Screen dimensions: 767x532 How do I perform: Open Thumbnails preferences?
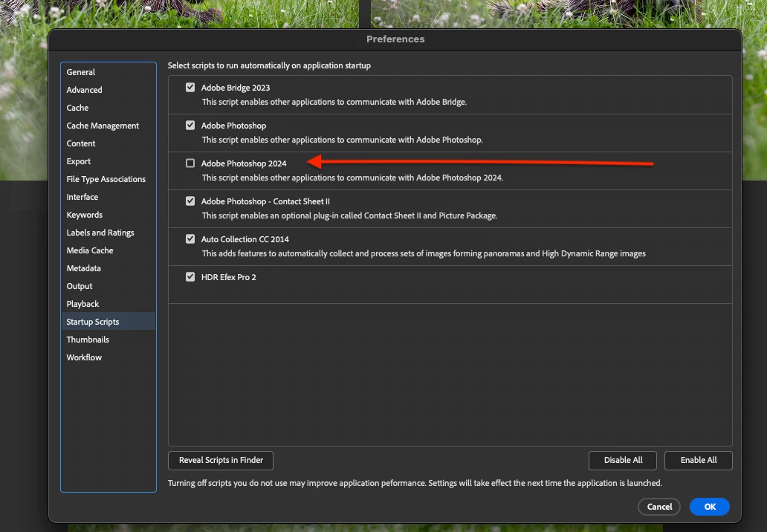pyautogui.click(x=108, y=340)
